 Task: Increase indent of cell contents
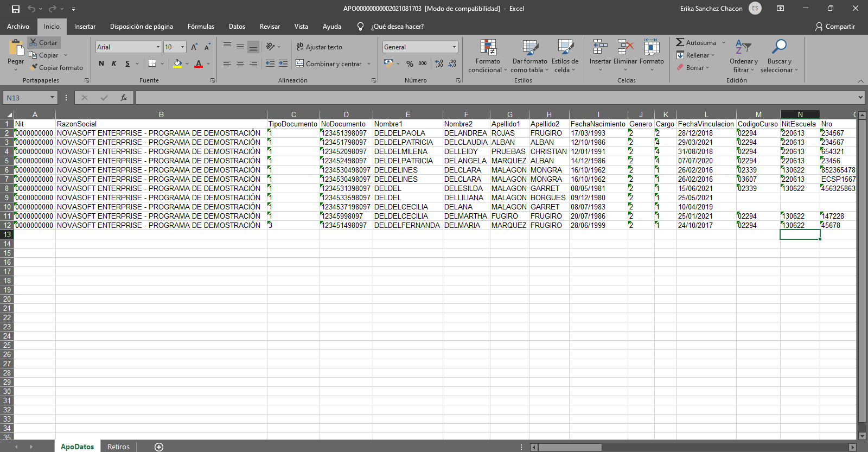point(283,63)
